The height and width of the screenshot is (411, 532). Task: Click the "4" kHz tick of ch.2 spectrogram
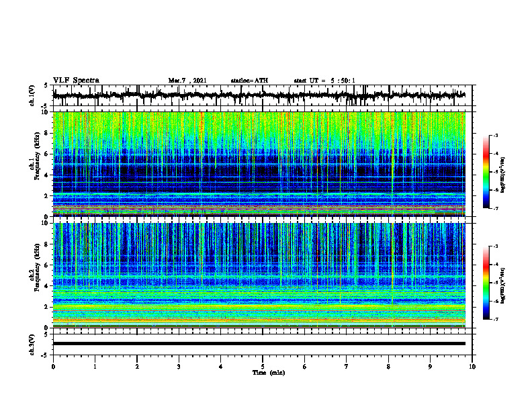(x=47, y=286)
